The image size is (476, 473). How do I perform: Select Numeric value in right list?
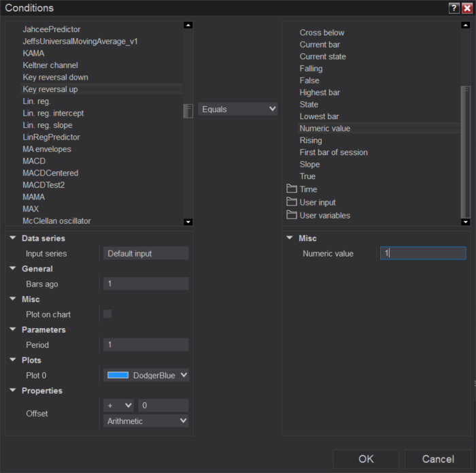coord(379,128)
